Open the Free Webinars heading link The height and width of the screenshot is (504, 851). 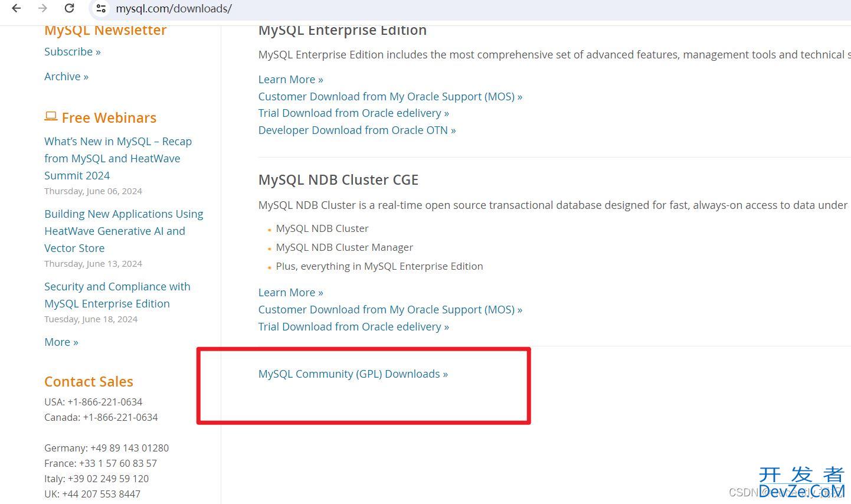(x=109, y=118)
